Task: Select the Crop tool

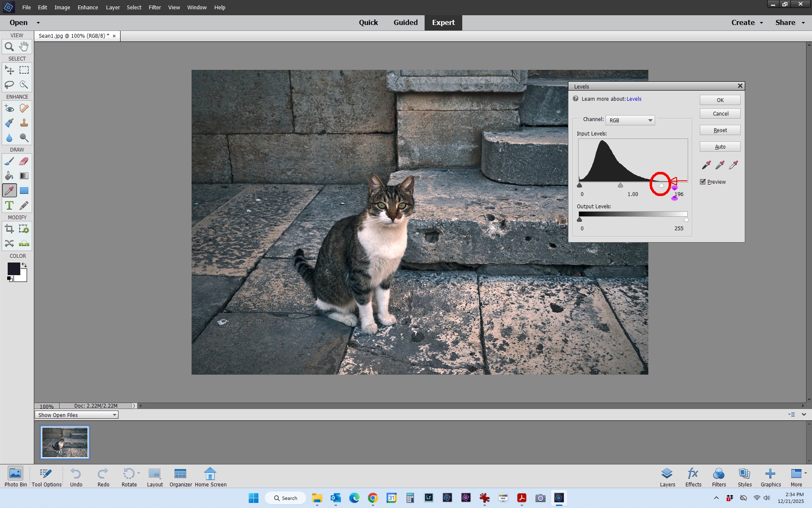Action: tap(9, 229)
